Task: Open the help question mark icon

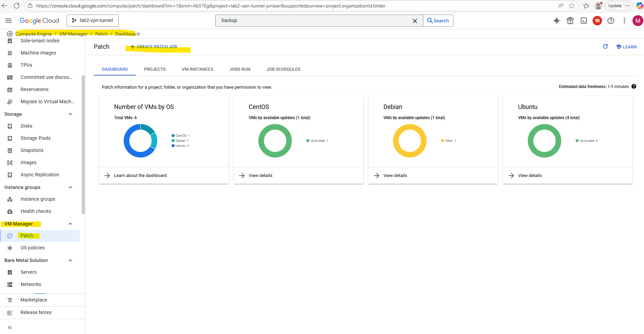Action: pyautogui.click(x=611, y=21)
